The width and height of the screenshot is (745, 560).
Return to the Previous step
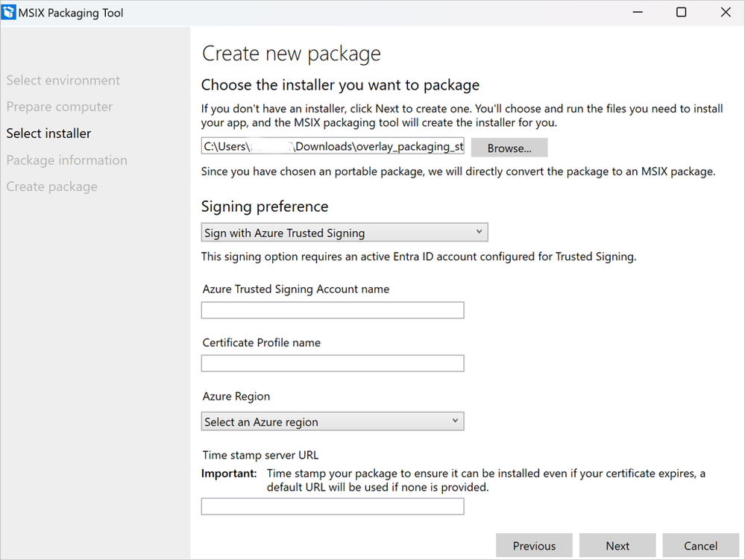click(534, 545)
